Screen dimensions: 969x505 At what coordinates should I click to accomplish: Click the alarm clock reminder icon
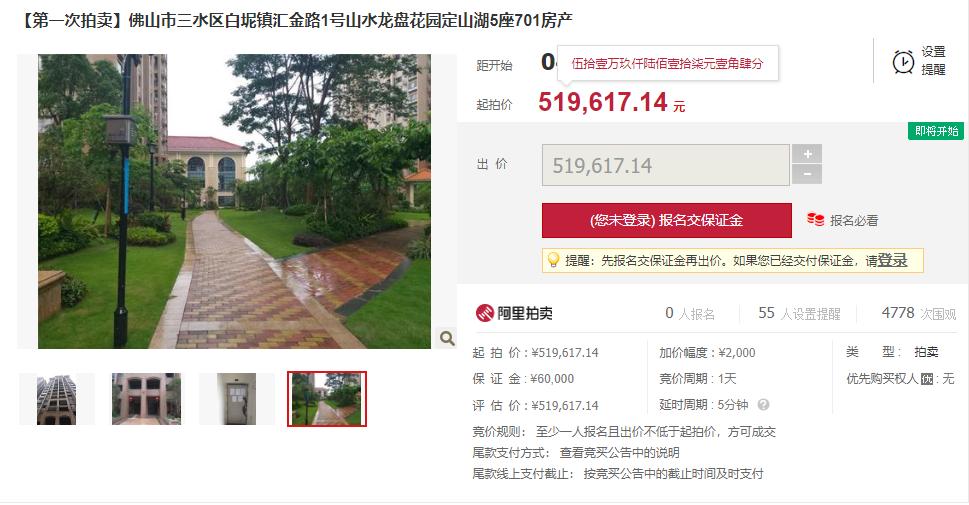pyautogui.click(x=903, y=62)
